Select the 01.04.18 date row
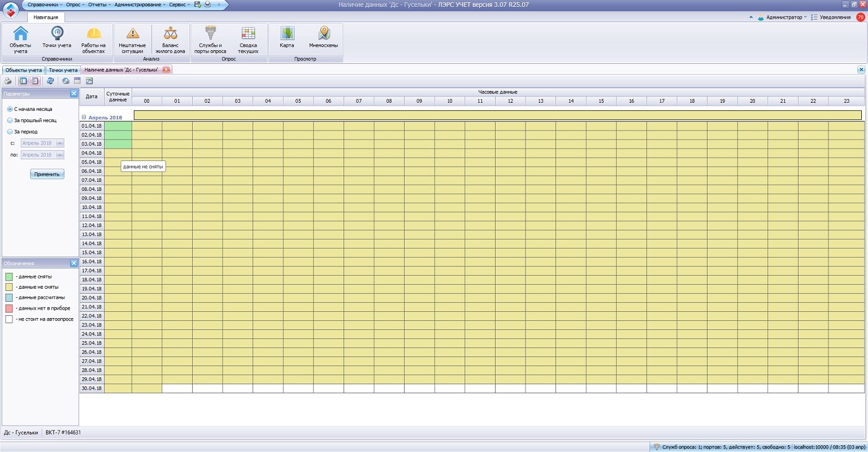 tap(92, 126)
